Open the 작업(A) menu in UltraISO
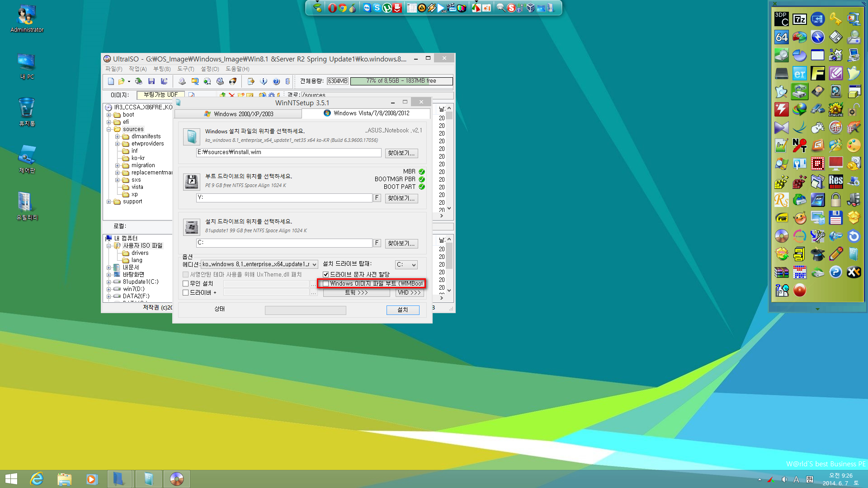 (x=138, y=69)
